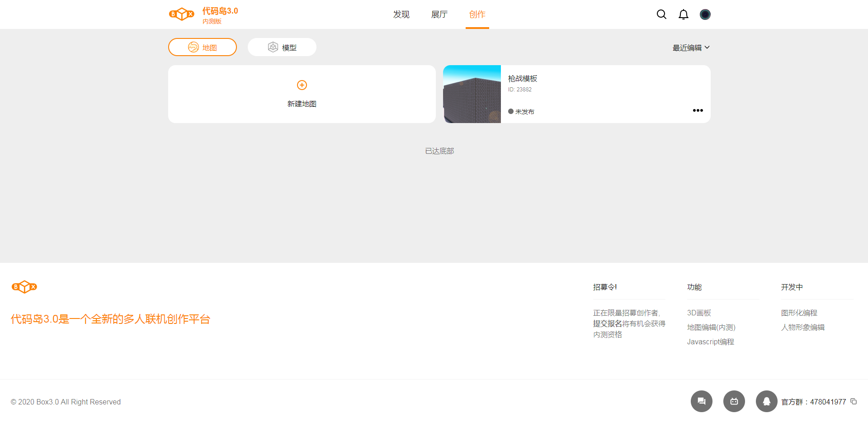
Task: Select the 模型 filter pill
Action: pos(282,47)
